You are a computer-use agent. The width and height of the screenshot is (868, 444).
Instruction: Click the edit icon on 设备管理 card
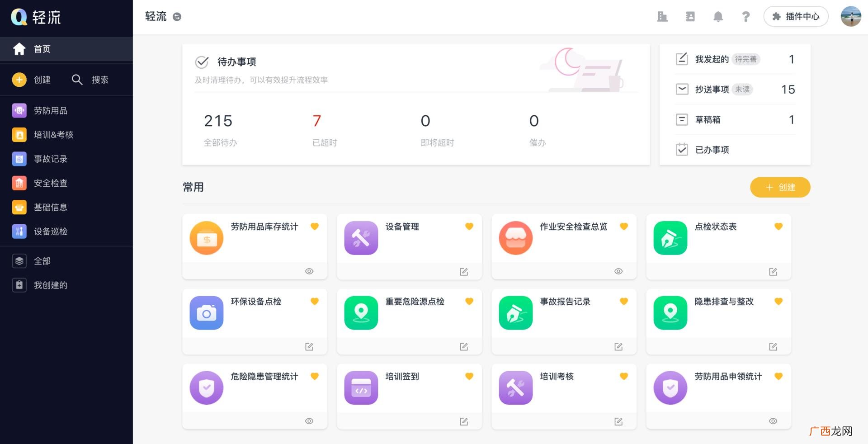pos(464,272)
